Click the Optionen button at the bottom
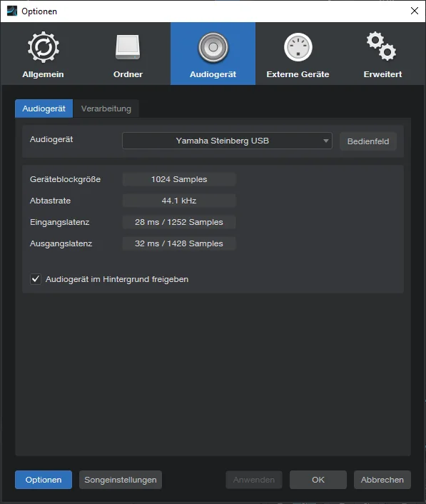This screenshot has width=426, height=504. click(x=44, y=480)
